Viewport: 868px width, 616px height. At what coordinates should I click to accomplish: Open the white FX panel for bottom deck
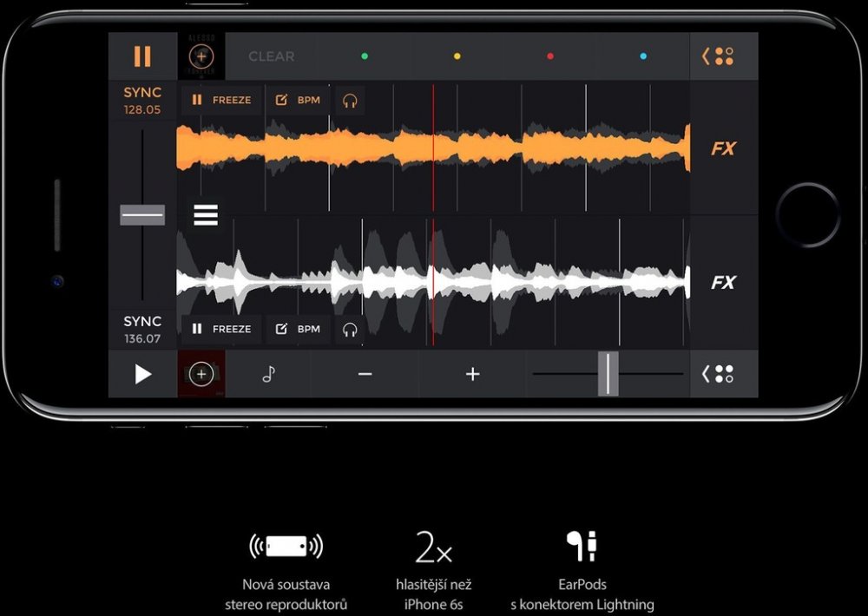pos(723,282)
